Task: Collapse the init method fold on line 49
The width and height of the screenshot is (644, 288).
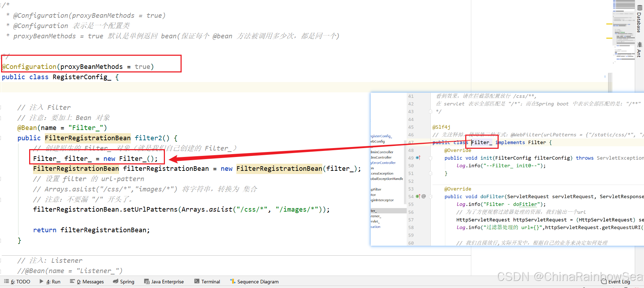Action: tap(430, 158)
